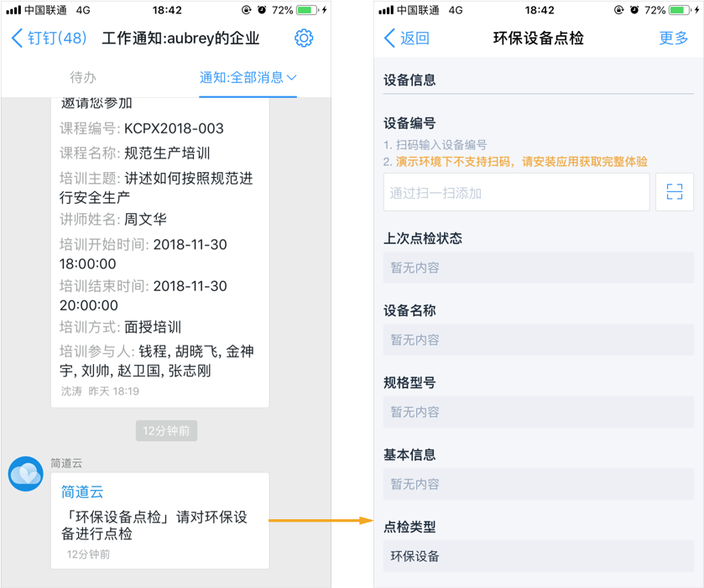The width and height of the screenshot is (704, 588).
Task: Switch to the 待办 tab
Action: (x=82, y=77)
